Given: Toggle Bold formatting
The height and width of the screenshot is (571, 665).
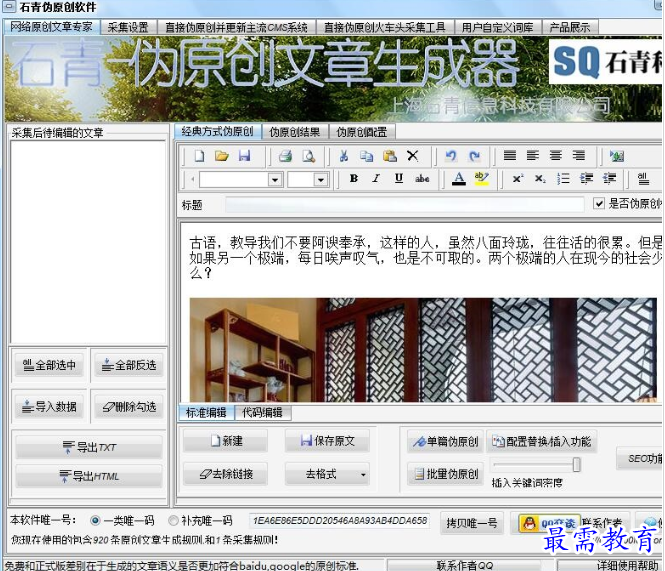Looking at the screenshot, I should click(354, 179).
